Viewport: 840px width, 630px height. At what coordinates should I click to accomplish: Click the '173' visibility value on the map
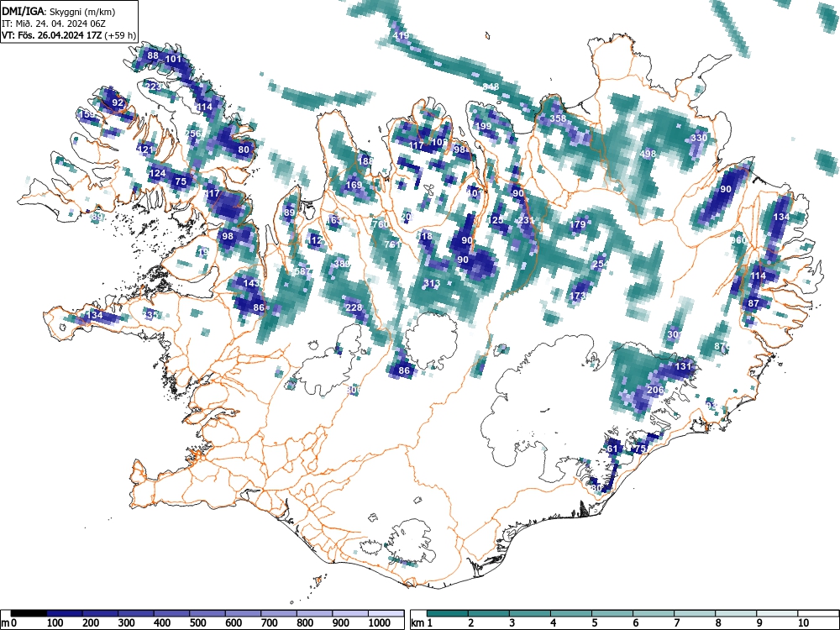(x=578, y=296)
